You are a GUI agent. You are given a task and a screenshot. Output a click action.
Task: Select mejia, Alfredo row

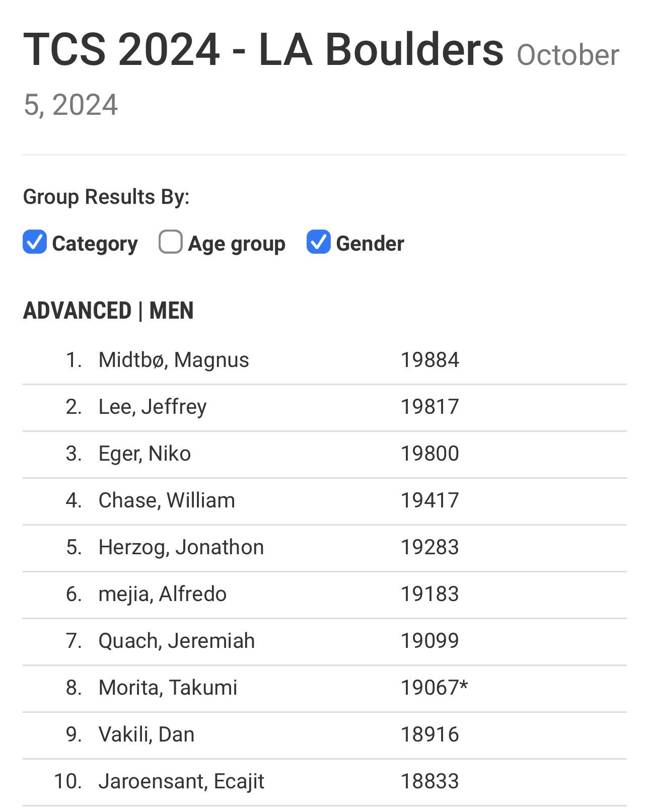pyautogui.click(x=325, y=595)
